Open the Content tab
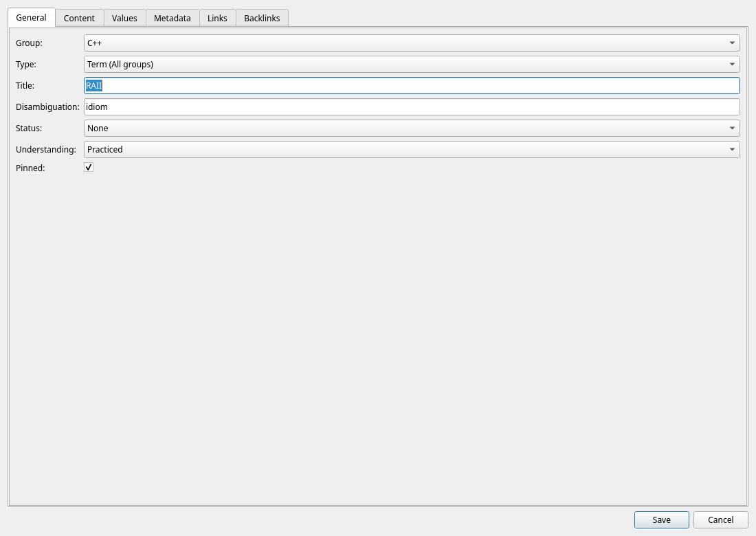756x536 pixels. (x=79, y=19)
